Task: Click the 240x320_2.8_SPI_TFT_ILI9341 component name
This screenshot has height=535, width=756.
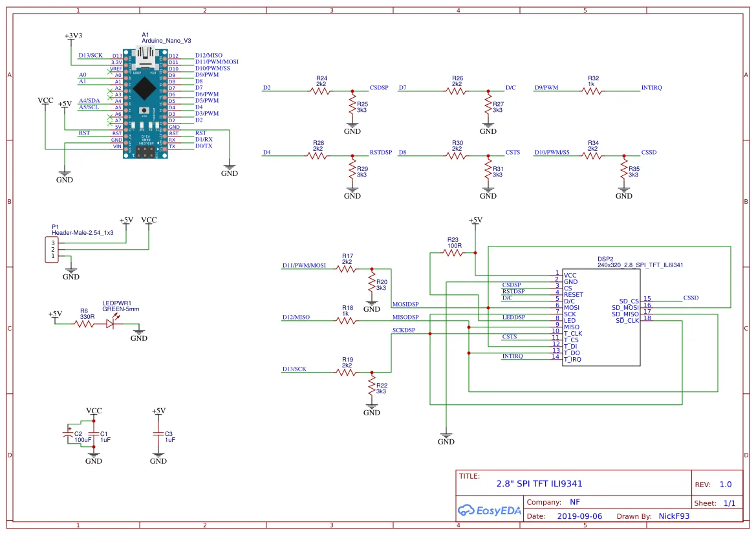Action: (640, 265)
